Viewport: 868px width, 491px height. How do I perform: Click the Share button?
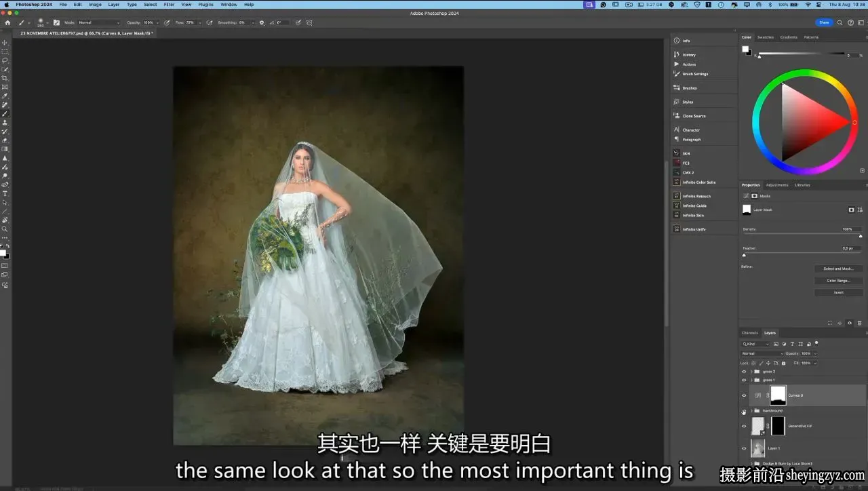tap(824, 22)
